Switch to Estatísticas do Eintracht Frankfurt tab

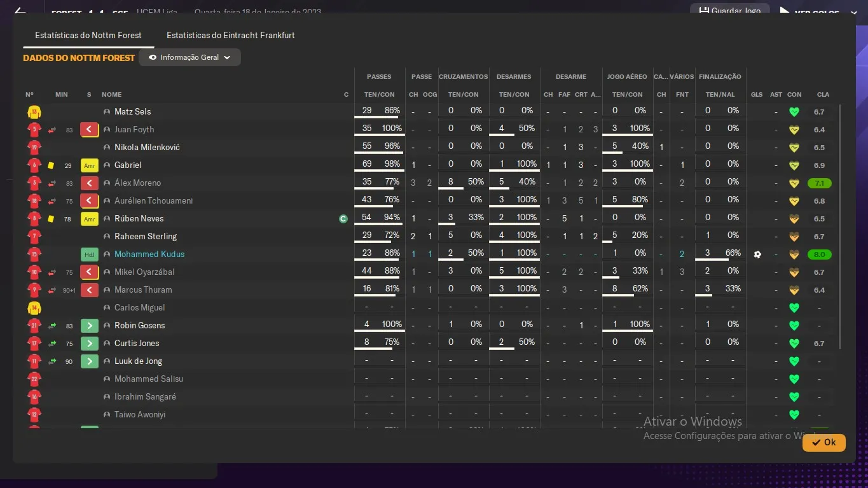(x=231, y=35)
